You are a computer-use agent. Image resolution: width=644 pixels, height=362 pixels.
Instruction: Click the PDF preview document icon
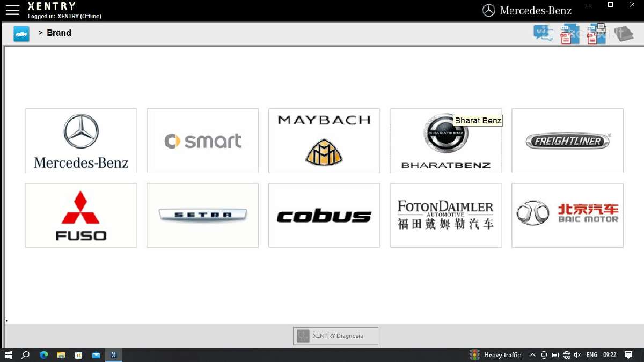point(569,34)
